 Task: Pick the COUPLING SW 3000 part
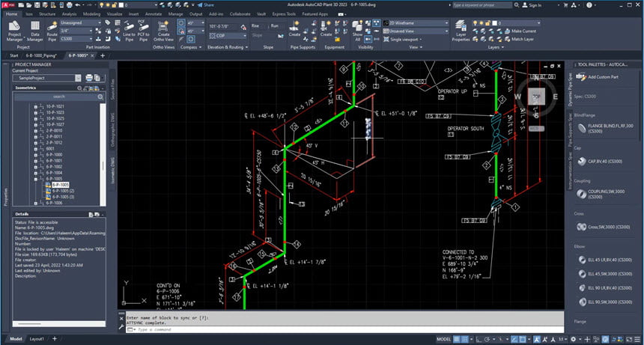(x=601, y=194)
